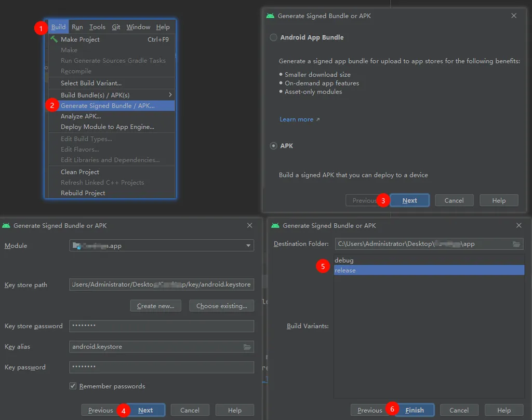The height and width of the screenshot is (420, 532).
Task: Choose Clean Project menu entry
Action: coord(112,172)
